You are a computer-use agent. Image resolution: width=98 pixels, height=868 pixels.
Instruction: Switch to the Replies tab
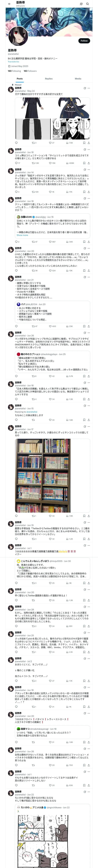click(49, 79)
